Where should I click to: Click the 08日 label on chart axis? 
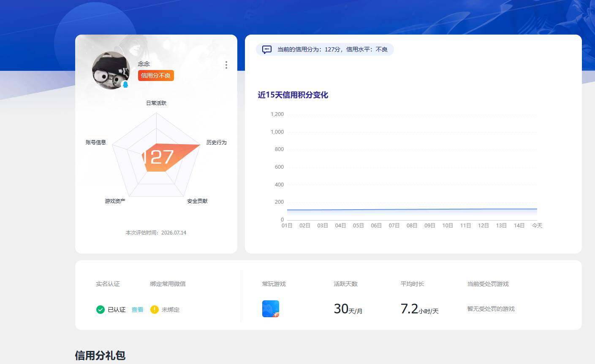412,226
